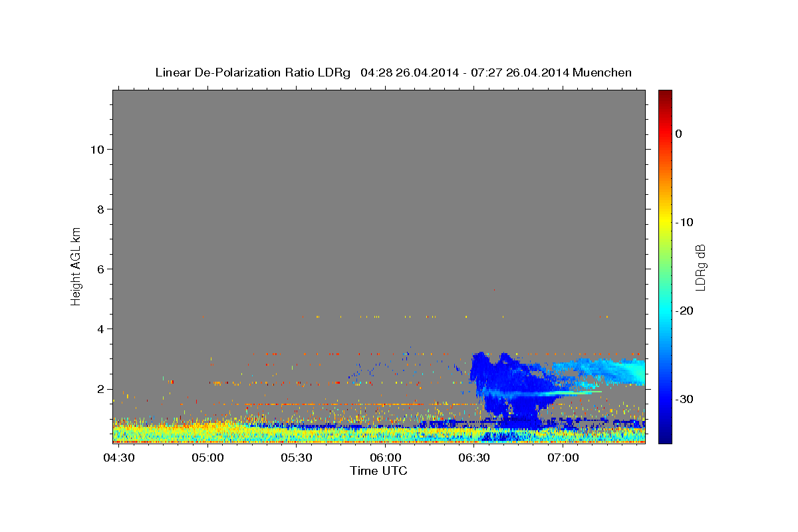Click the 07:00 time tick label
This screenshot has width=798, height=532.
click(563, 458)
